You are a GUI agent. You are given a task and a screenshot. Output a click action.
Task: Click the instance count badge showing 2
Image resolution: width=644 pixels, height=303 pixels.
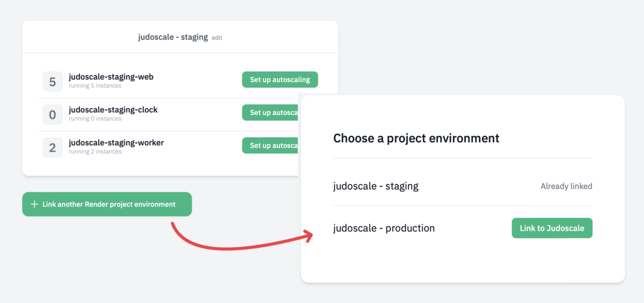52,147
